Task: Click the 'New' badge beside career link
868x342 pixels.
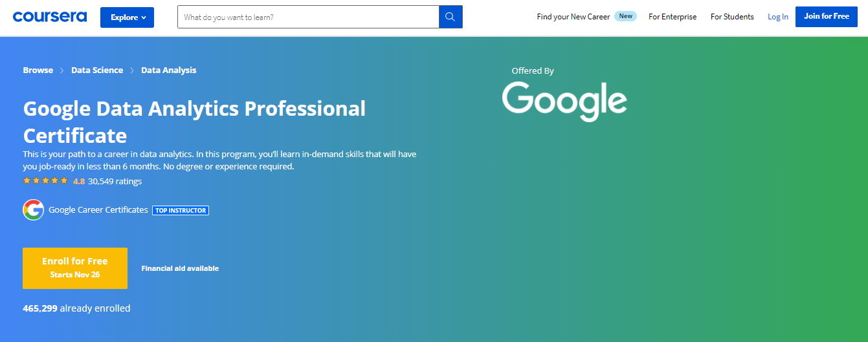Action: click(625, 16)
